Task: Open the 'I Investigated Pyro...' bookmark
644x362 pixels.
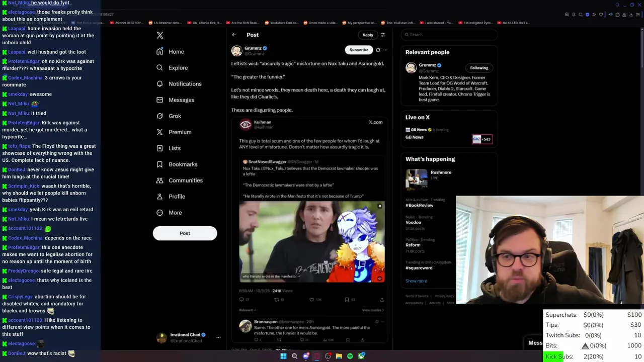Action: [x=475, y=23]
